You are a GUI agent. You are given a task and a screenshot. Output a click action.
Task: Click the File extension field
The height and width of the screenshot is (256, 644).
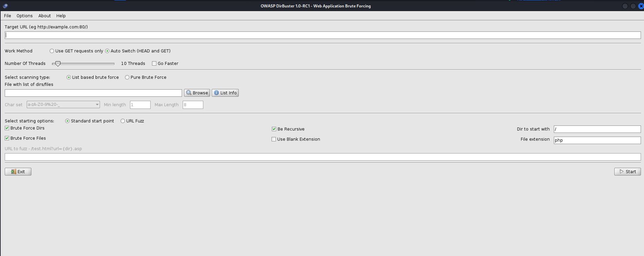[597, 140]
